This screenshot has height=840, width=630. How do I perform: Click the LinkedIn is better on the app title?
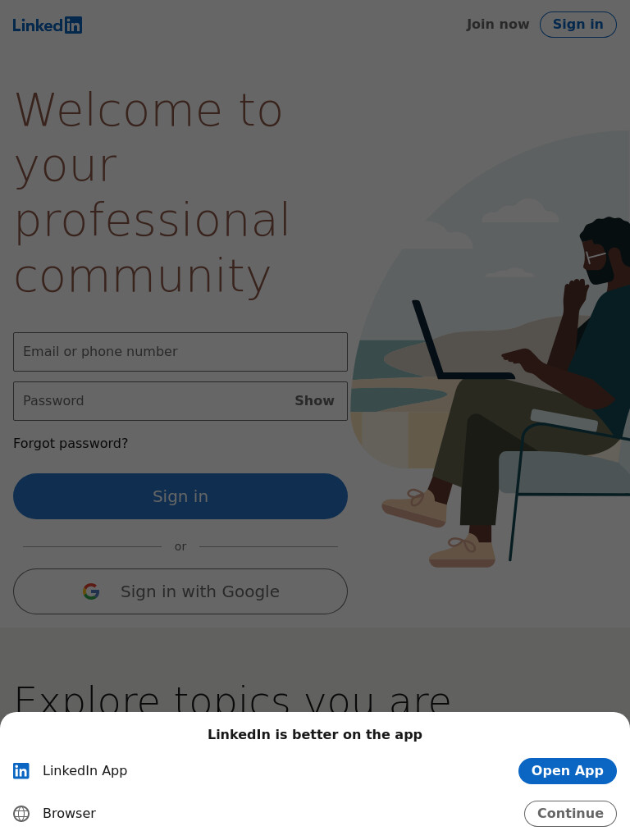315,734
